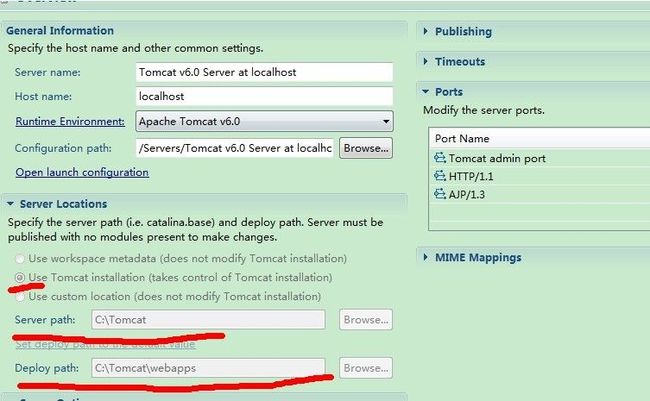The height and width of the screenshot is (401, 650).
Task: Select Use Tomcat installation radio button
Action: 19,277
